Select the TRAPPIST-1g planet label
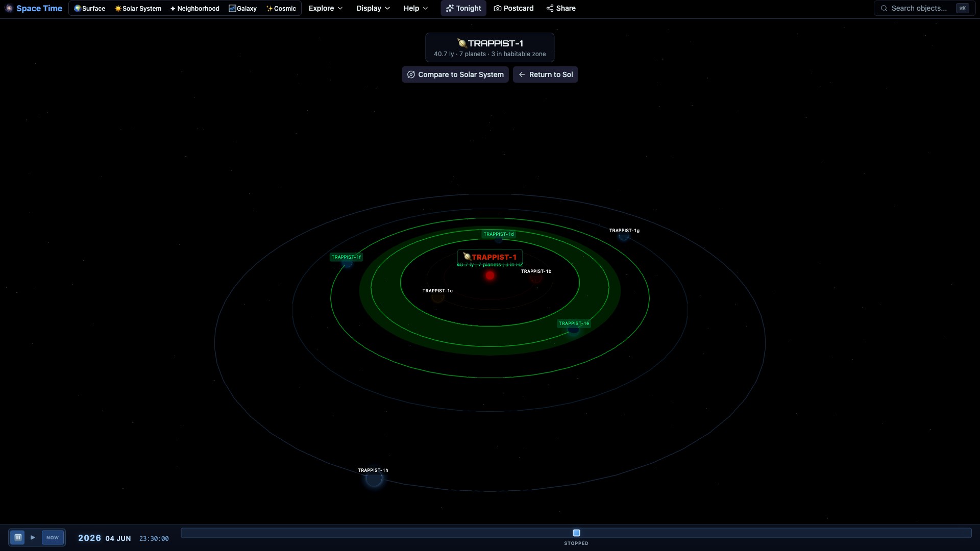Image resolution: width=980 pixels, height=551 pixels. click(624, 231)
